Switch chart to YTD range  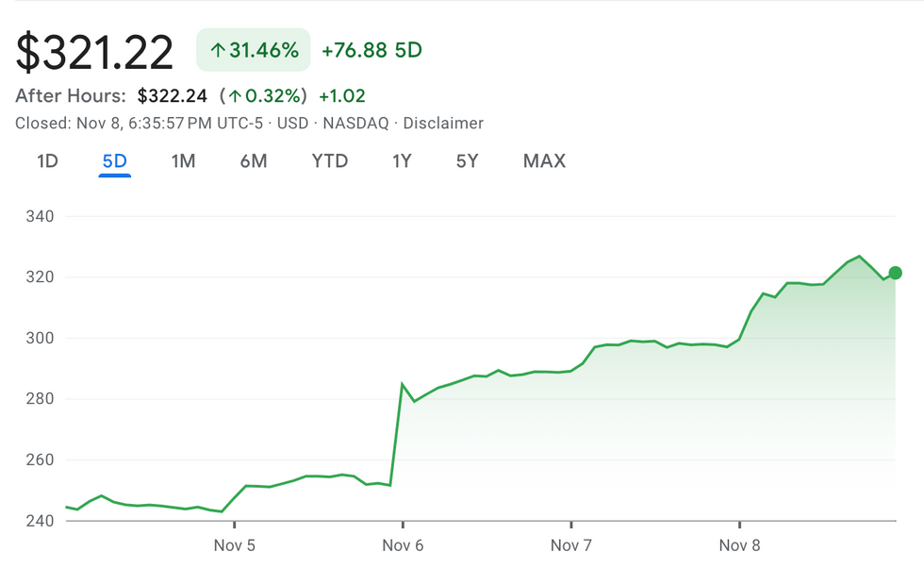coord(330,161)
